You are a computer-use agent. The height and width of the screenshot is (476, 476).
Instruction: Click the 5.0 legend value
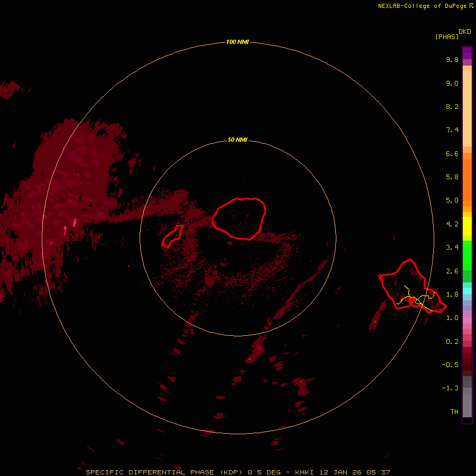click(452, 200)
